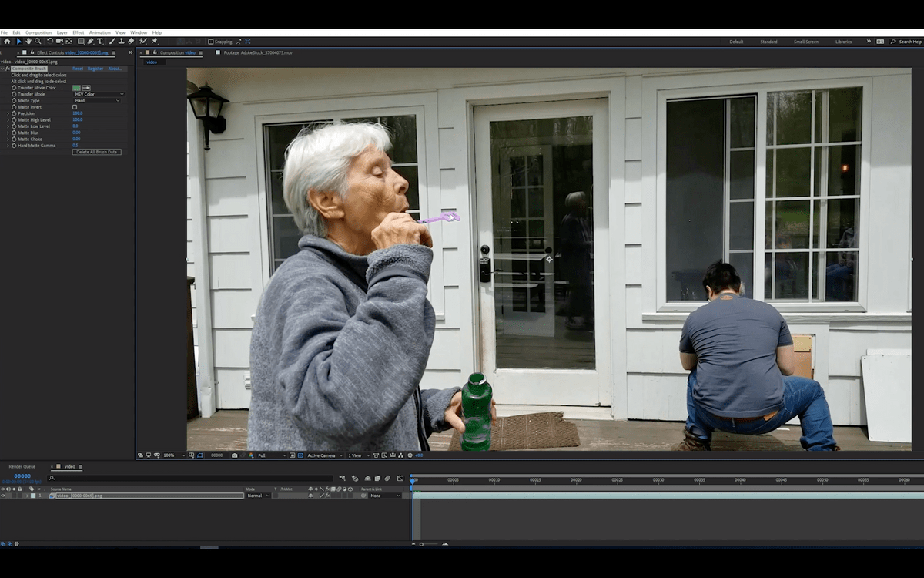This screenshot has width=924, height=578.
Task: Click the Show Channel color icon
Action: (252, 455)
